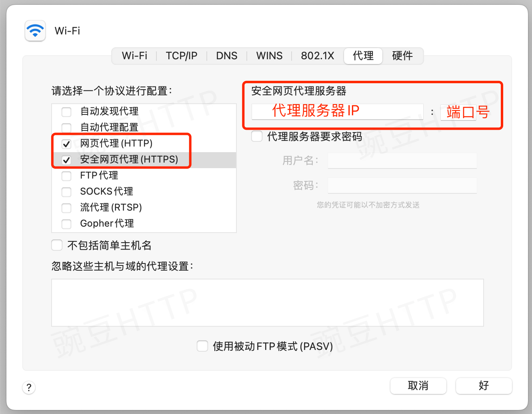Screen dimensions: 532x414
Task: Switch to the Wi-Fi tab
Action: tap(134, 56)
